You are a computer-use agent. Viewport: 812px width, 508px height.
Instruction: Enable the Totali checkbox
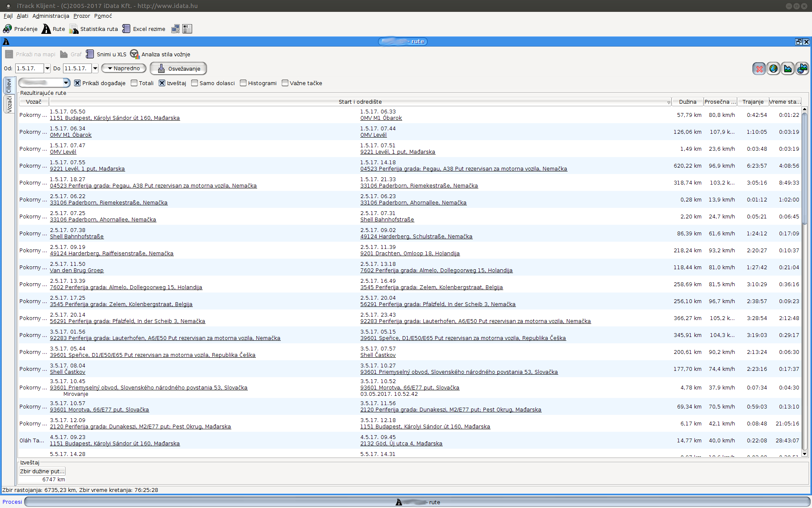pyautogui.click(x=134, y=83)
